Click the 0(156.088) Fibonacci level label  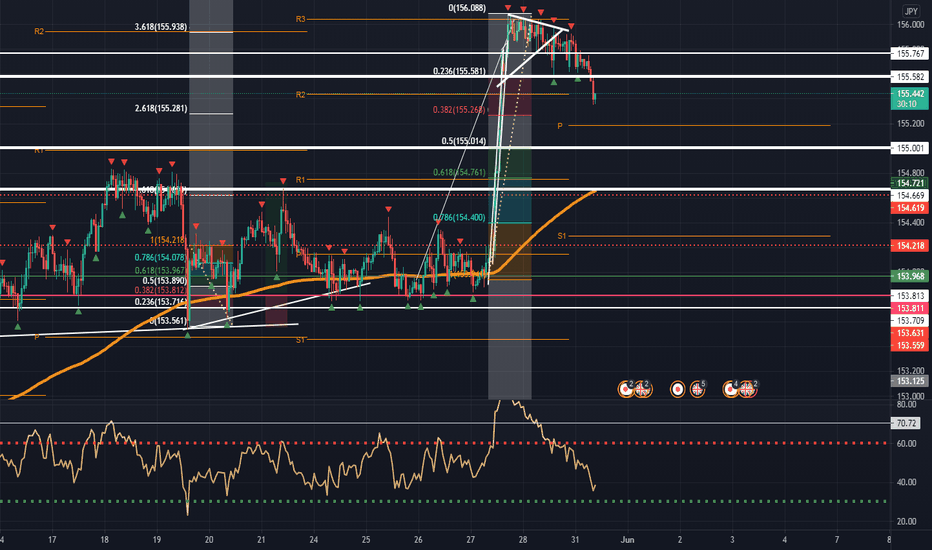coord(467,8)
